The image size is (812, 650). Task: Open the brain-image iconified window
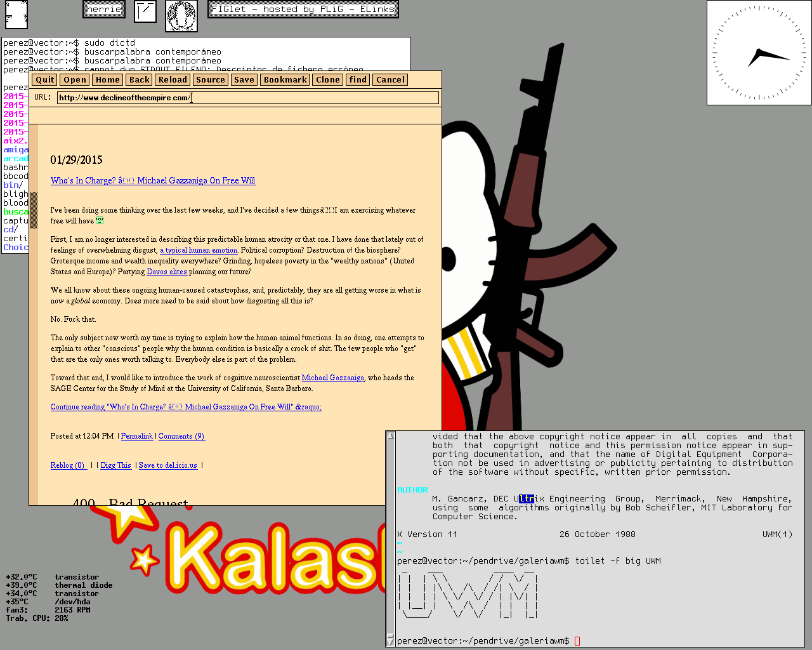181,16
